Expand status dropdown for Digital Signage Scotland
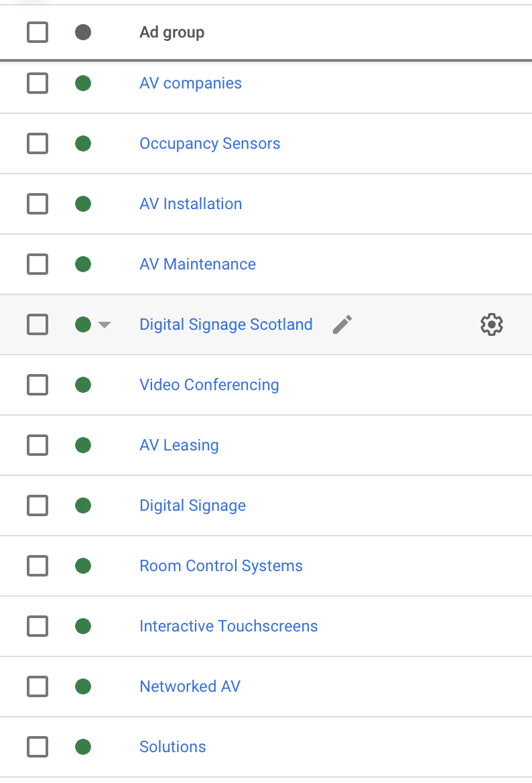Viewport: 532px width, 783px height. tap(104, 325)
